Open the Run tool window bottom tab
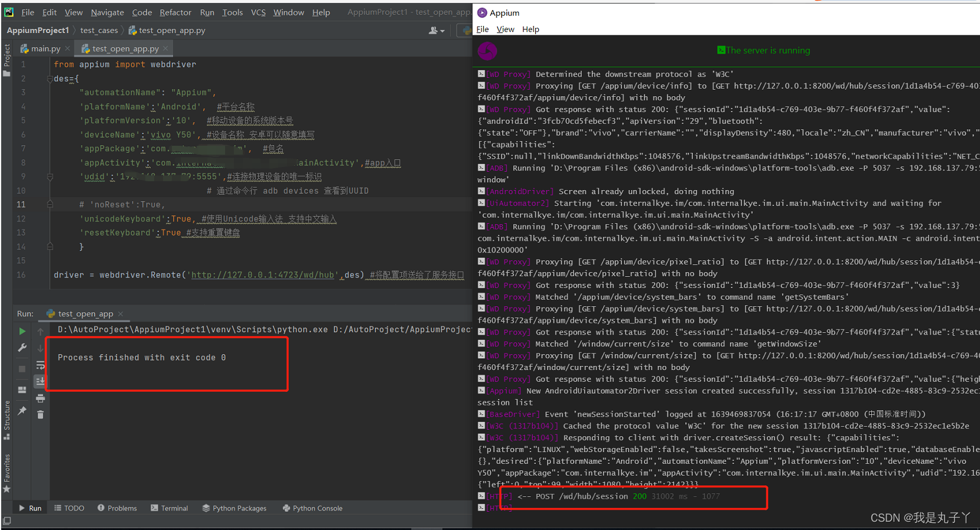The width and height of the screenshot is (980, 530). (x=30, y=508)
